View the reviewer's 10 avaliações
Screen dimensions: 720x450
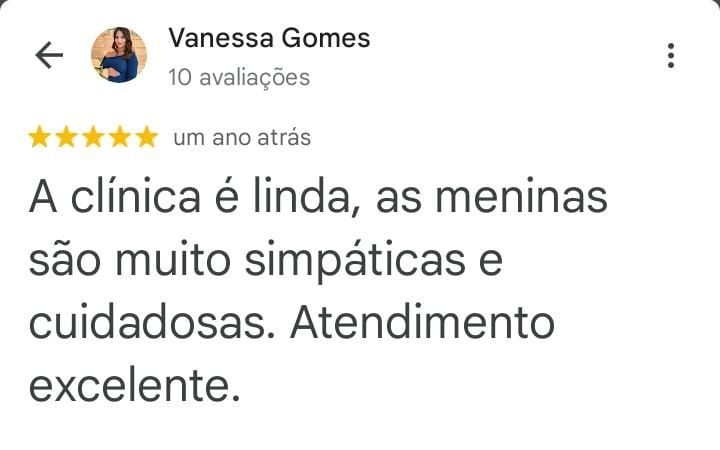pos(239,77)
